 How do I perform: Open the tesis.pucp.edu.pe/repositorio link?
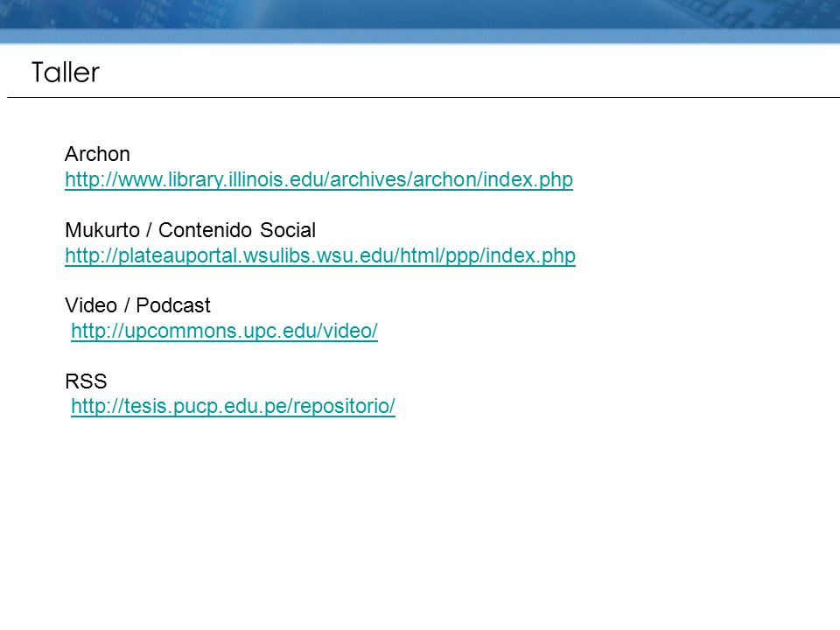[x=233, y=406]
